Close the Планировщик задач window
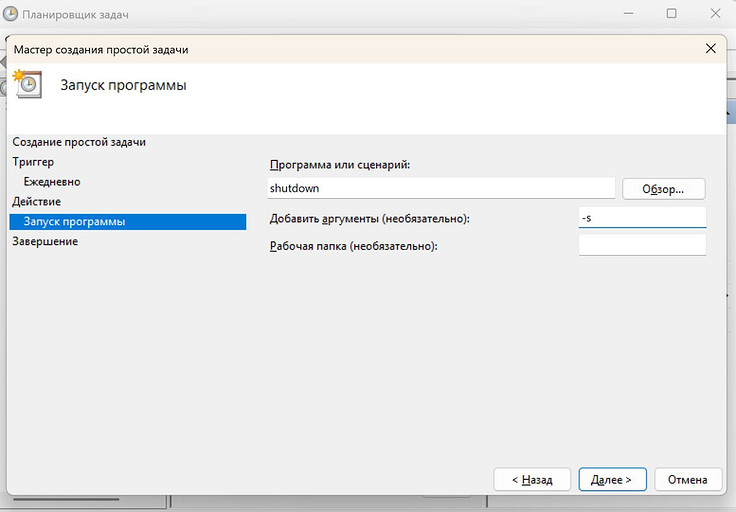This screenshot has width=736, height=512. click(715, 13)
